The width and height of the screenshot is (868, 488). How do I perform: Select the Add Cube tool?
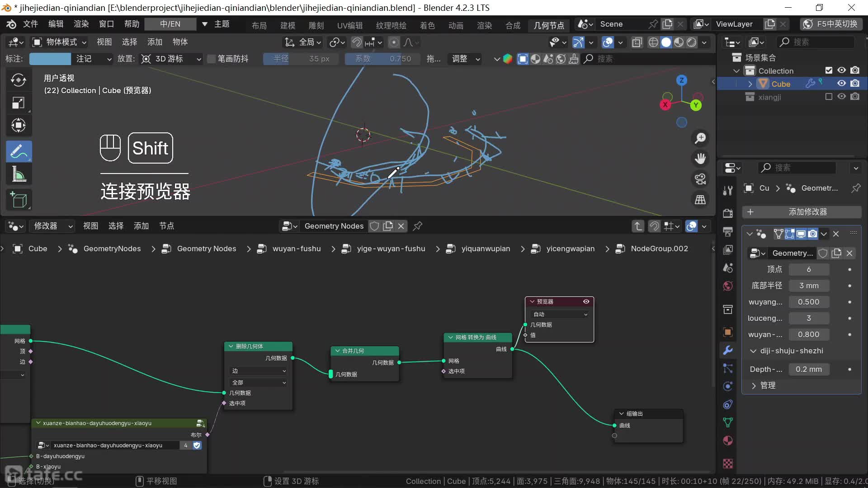pyautogui.click(x=19, y=200)
